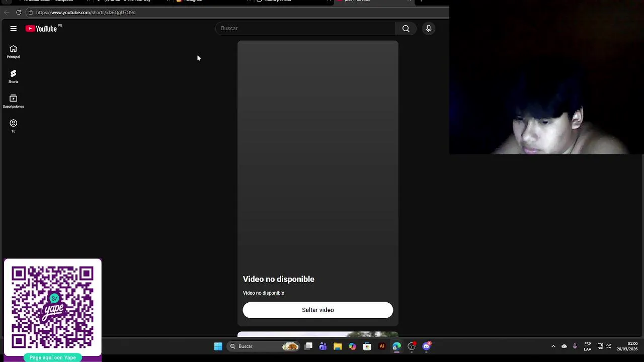Open the ESP LAA language switcher

click(588, 346)
